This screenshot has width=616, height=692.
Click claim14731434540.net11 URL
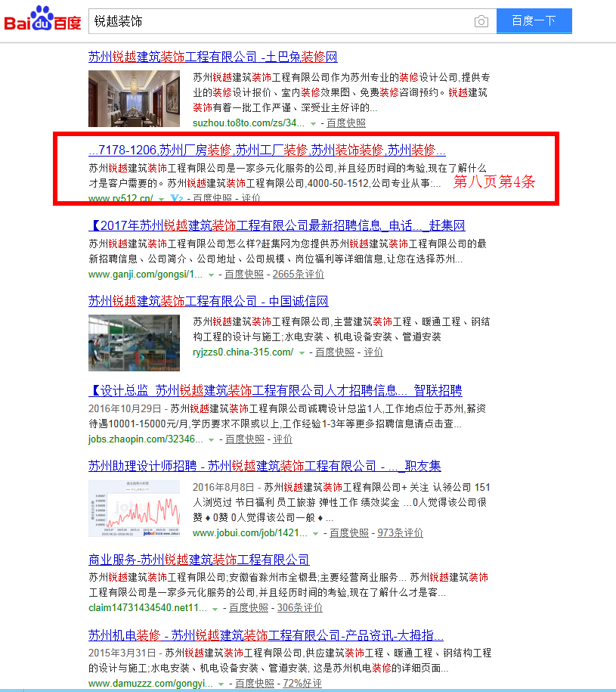147,608
